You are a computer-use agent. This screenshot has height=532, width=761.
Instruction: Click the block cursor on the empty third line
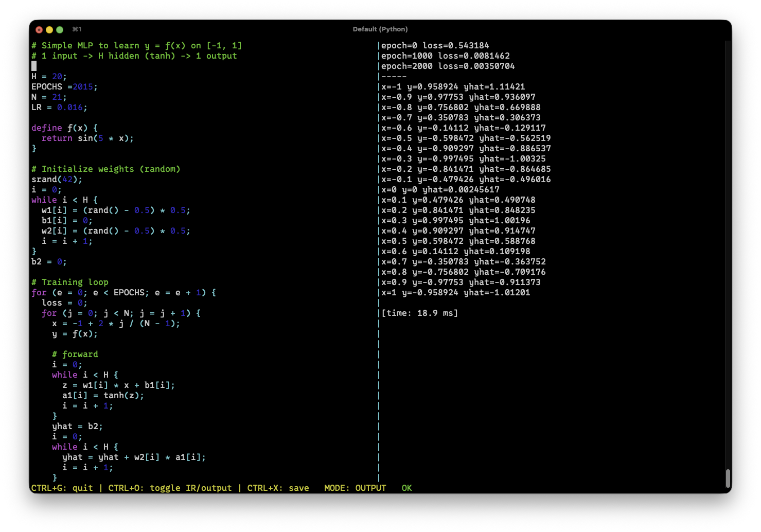34,66
